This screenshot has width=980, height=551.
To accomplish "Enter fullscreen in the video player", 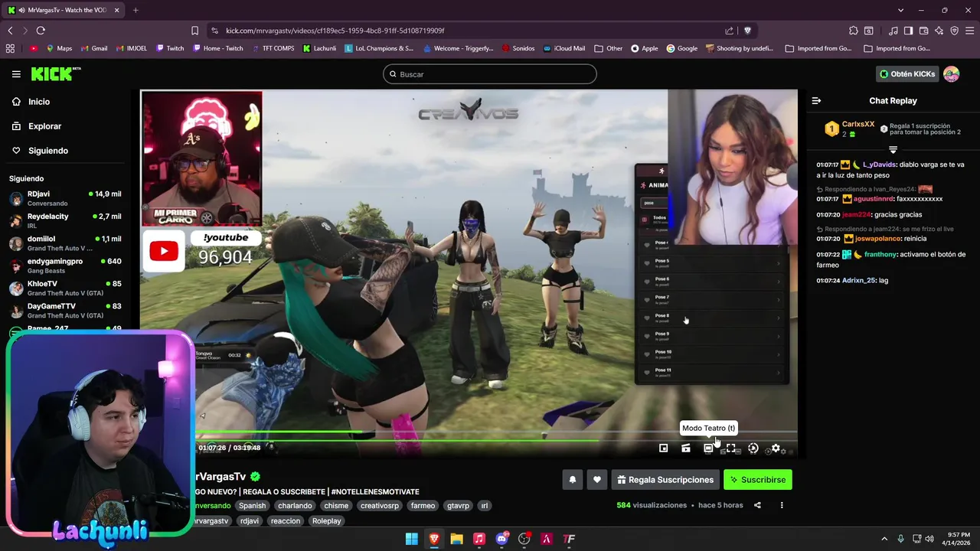I will 730,448.
